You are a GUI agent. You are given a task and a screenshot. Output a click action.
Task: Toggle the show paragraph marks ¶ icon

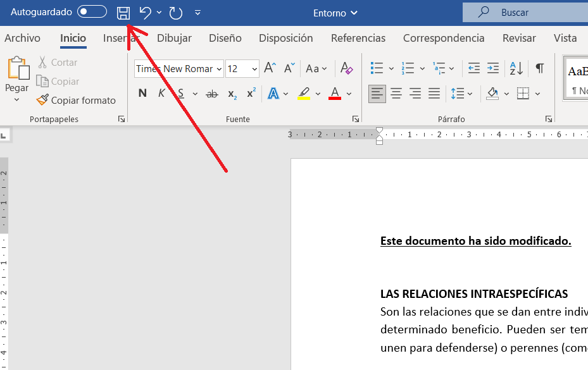point(540,68)
